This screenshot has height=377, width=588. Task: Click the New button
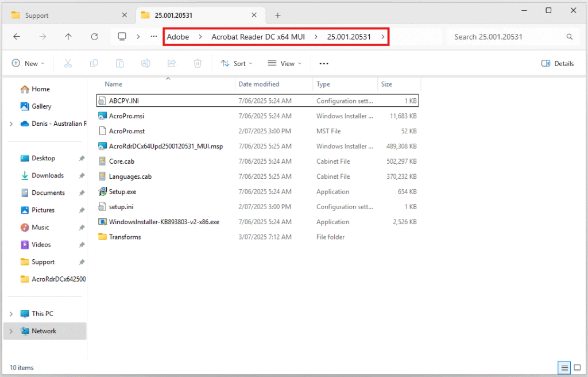(28, 64)
